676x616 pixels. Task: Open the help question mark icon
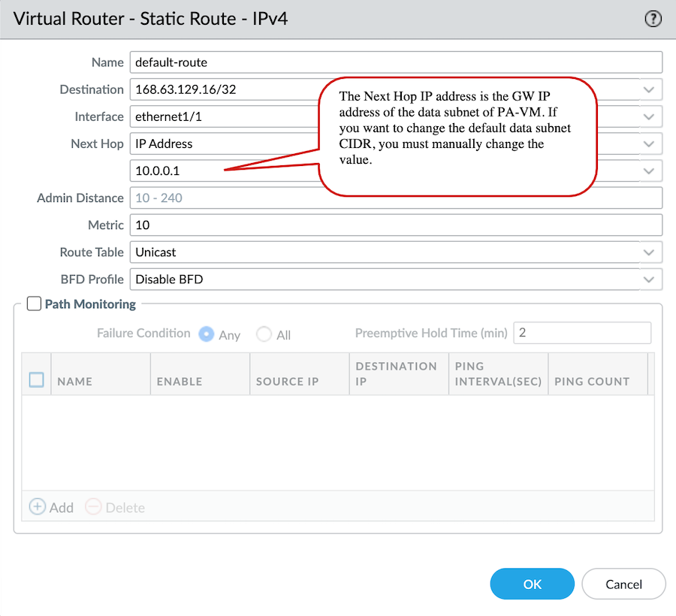(x=653, y=20)
